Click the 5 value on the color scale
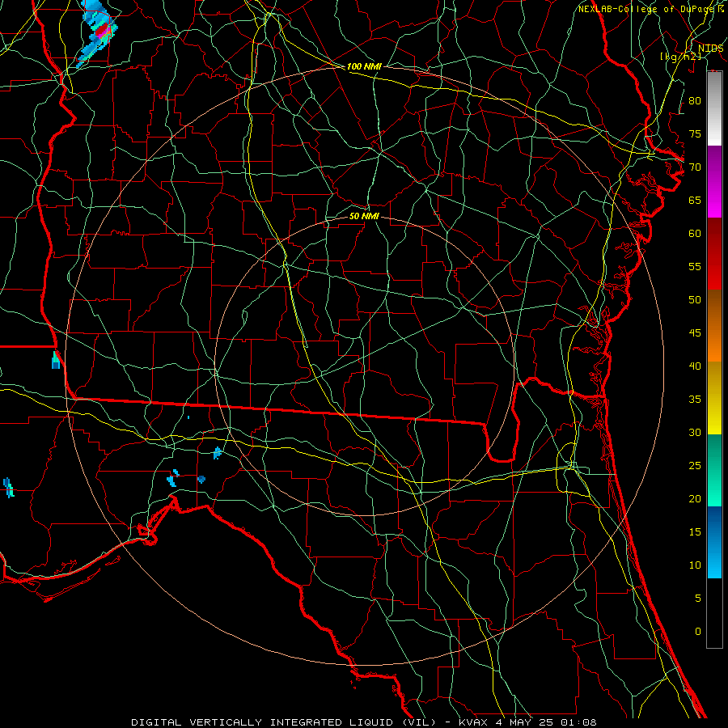The height and width of the screenshot is (728, 728). [698, 599]
